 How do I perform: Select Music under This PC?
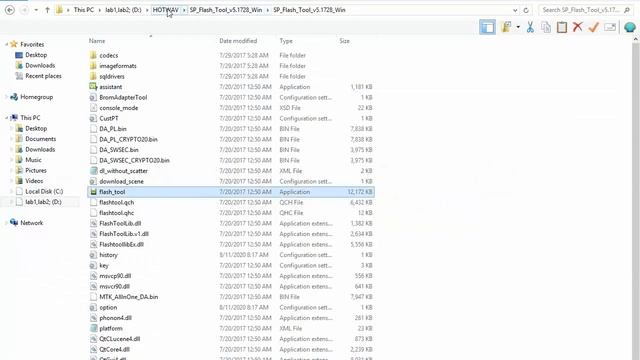pyautogui.click(x=33, y=160)
